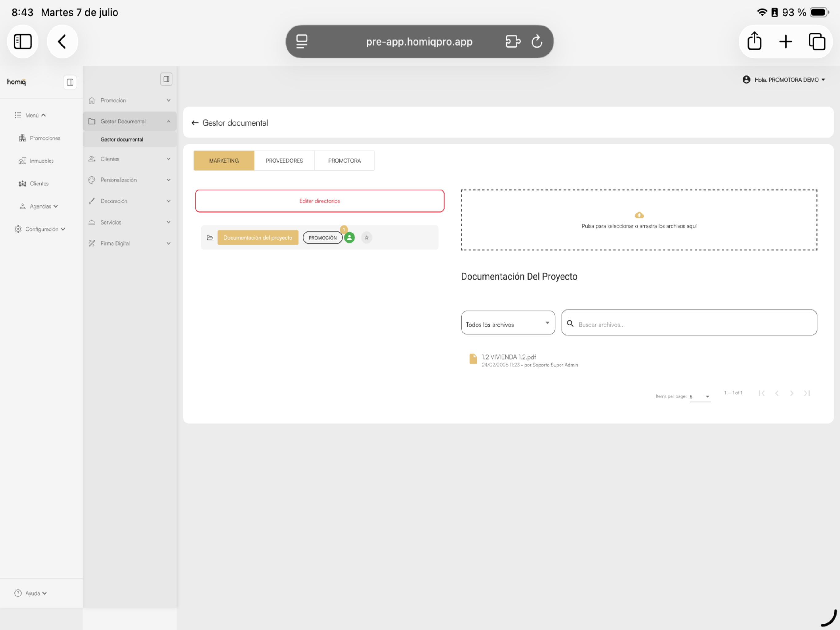Expand the Ayuda menu
Image resolution: width=840 pixels, height=630 pixels.
coord(31,593)
